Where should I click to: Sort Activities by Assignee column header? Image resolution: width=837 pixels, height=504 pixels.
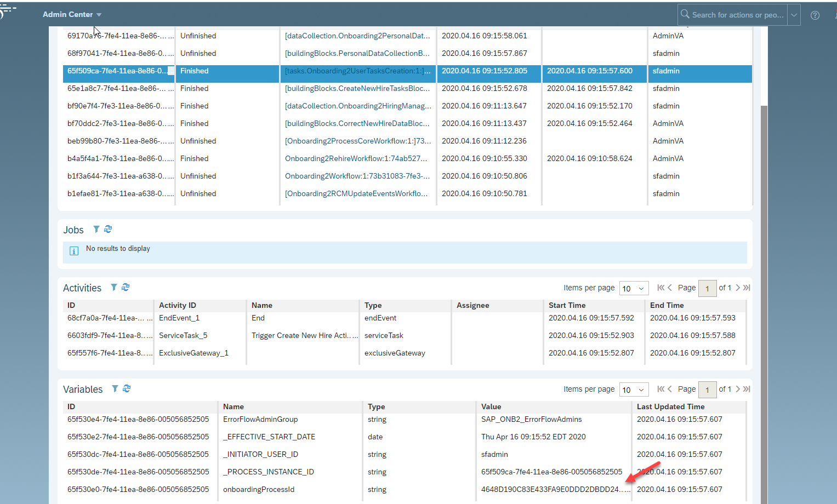point(473,305)
